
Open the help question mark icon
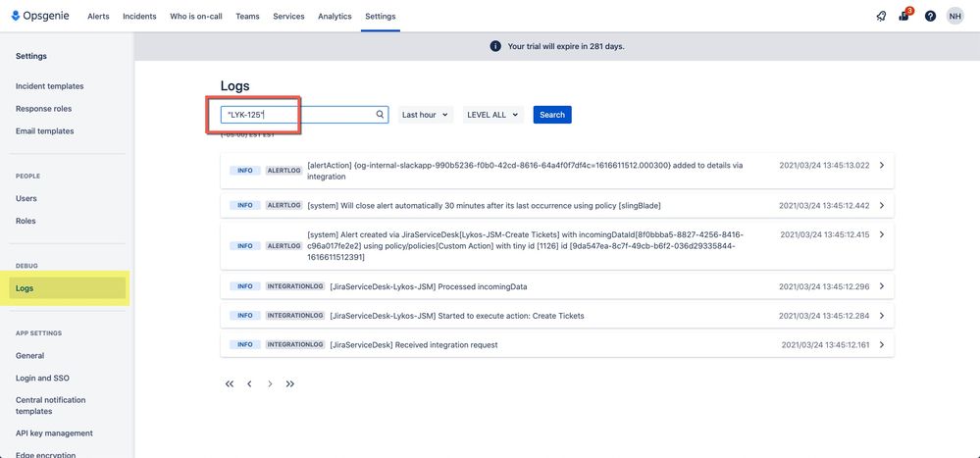click(x=930, y=17)
